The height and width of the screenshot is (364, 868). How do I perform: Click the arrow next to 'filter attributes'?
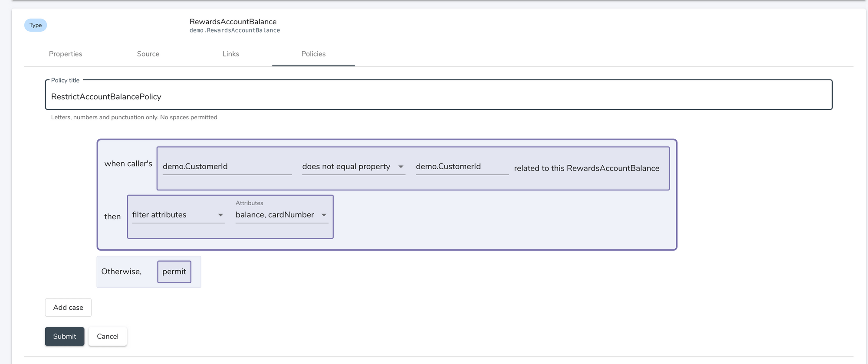point(220,215)
